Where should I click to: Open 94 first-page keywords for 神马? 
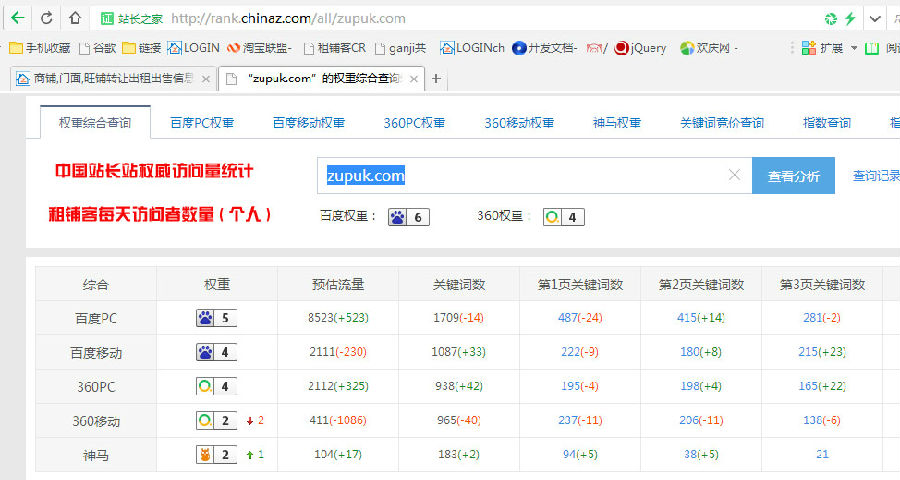click(569, 455)
